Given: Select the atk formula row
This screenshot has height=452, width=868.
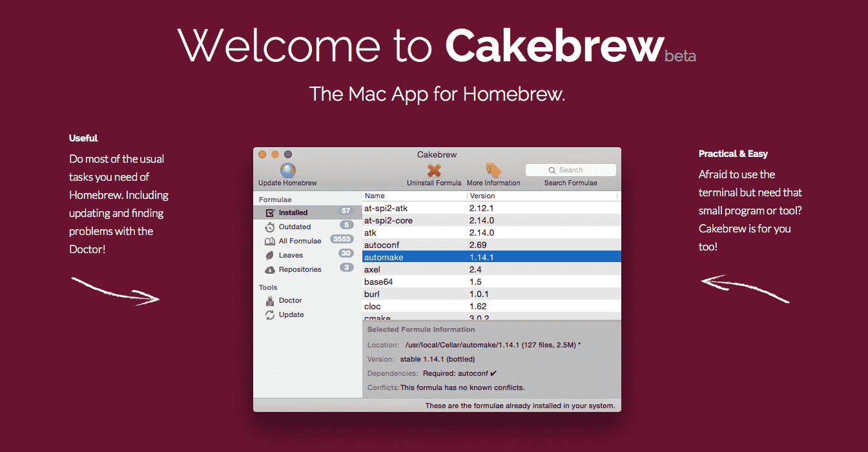Looking at the screenshot, I should click(491, 233).
